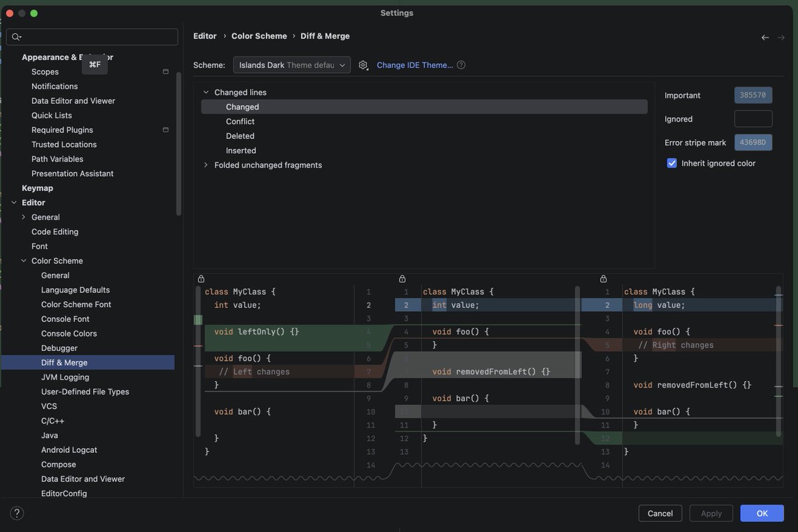Select the Deleted item
The width and height of the screenshot is (798, 532).
(x=240, y=136)
